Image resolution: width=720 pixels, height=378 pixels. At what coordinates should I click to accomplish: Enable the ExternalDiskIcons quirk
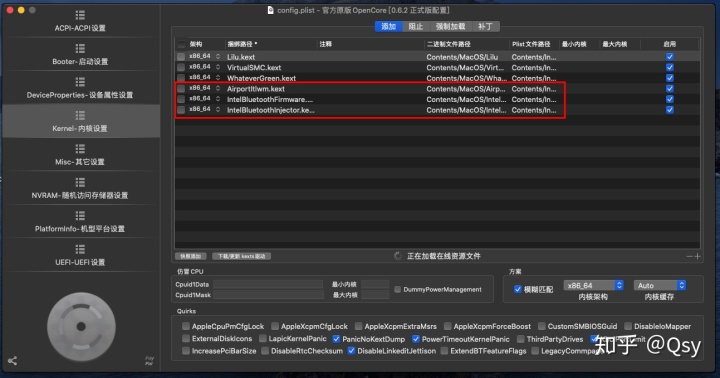(x=186, y=339)
